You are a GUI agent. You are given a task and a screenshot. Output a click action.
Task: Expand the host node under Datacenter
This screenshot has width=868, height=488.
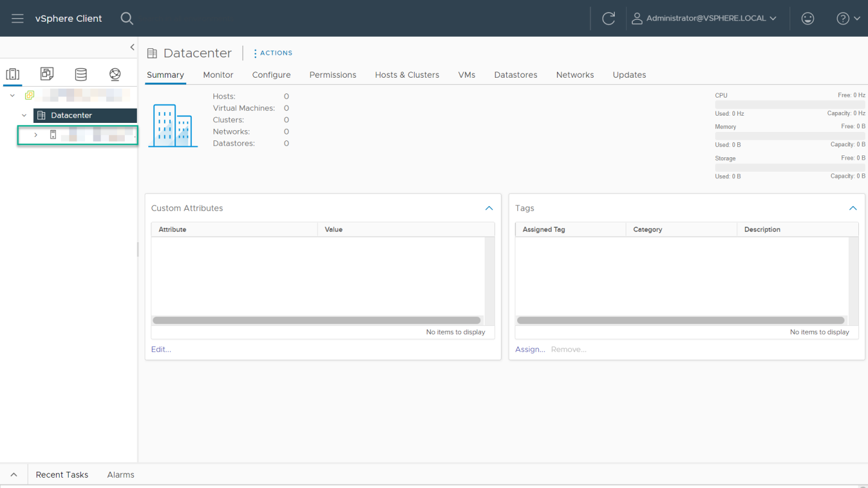coord(36,135)
